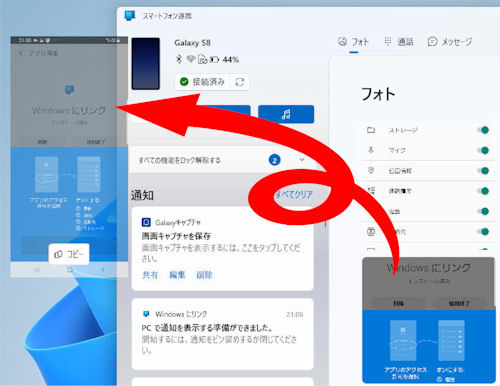Switch off the 通話履歴 toggle

coord(483,191)
